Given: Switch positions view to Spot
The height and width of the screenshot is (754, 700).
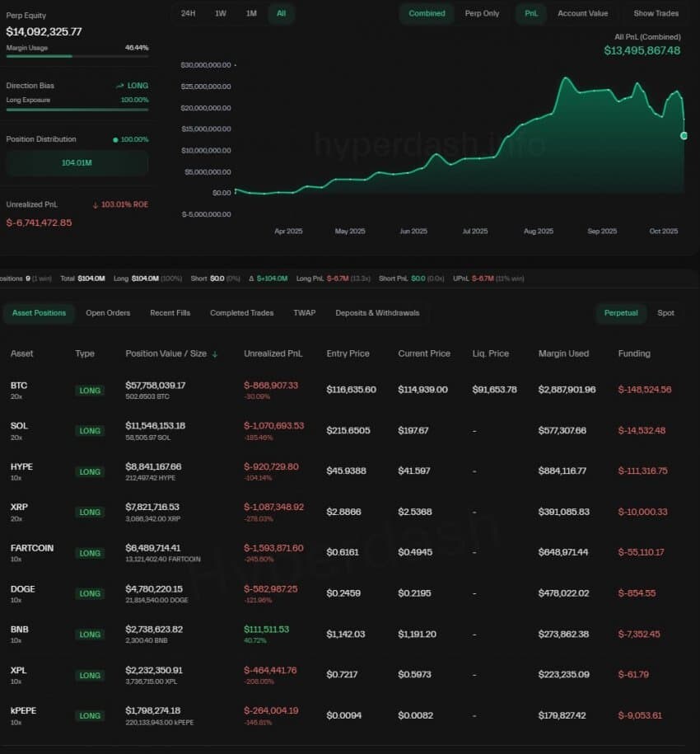Looking at the screenshot, I should (x=665, y=313).
